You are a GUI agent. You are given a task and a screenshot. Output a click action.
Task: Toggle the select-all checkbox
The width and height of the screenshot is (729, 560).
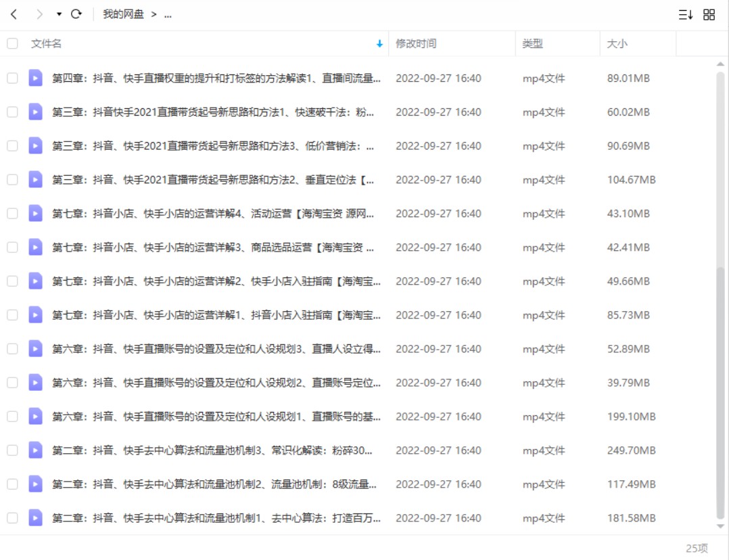click(x=13, y=44)
